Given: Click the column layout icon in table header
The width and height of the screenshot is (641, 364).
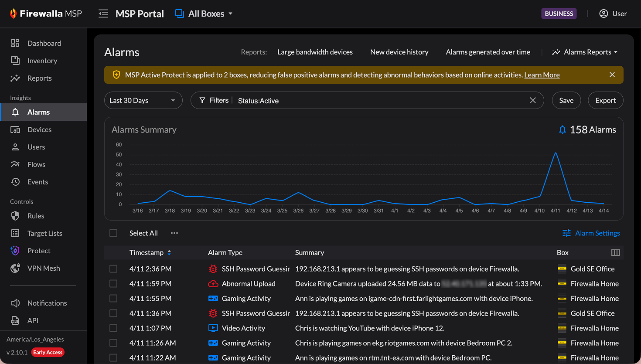Looking at the screenshot, I should 615,253.
